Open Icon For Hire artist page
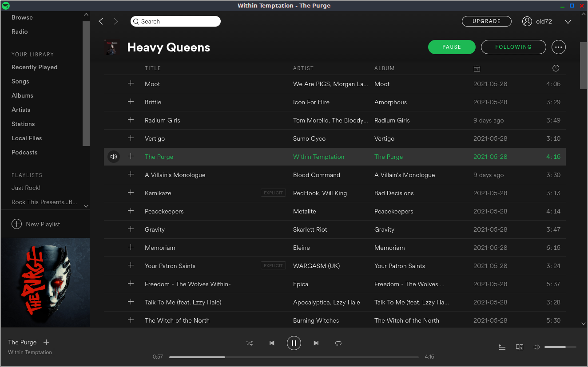Image resolution: width=588 pixels, height=367 pixels. [x=311, y=102]
